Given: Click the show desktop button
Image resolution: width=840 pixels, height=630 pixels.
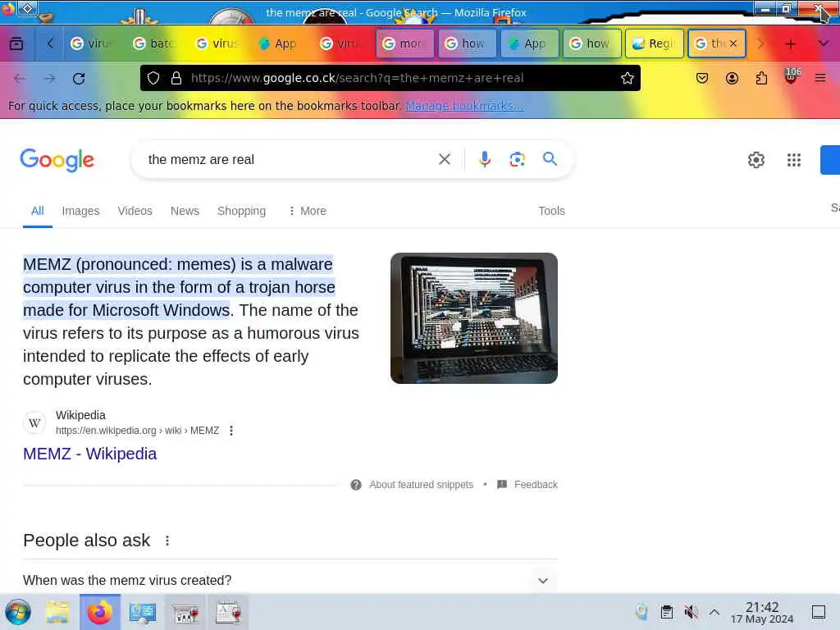Looking at the screenshot, I should pyautogui.click(x=818, y=612).
